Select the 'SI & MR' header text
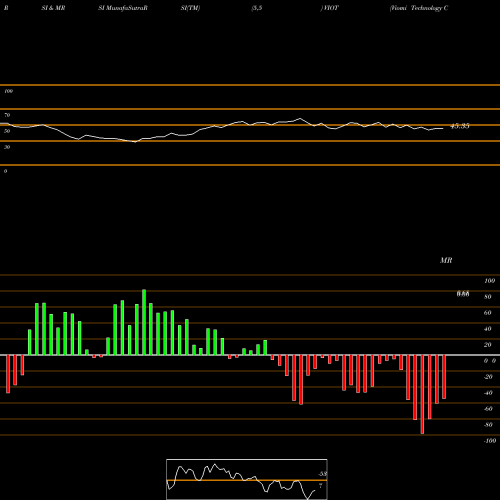 (53, 8)
